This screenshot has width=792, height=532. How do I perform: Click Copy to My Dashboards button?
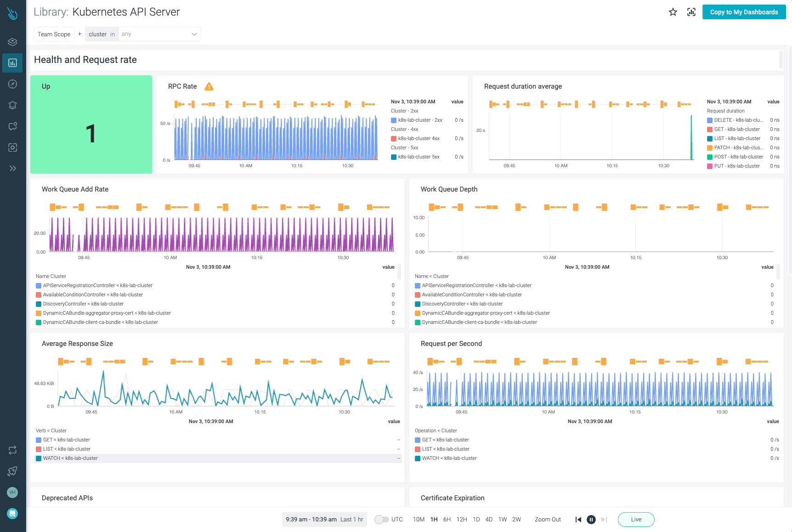tap(744, 12)
